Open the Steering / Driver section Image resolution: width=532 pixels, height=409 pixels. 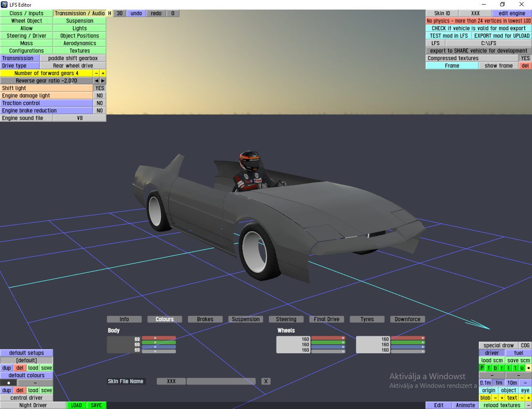(x=27, y=36)
